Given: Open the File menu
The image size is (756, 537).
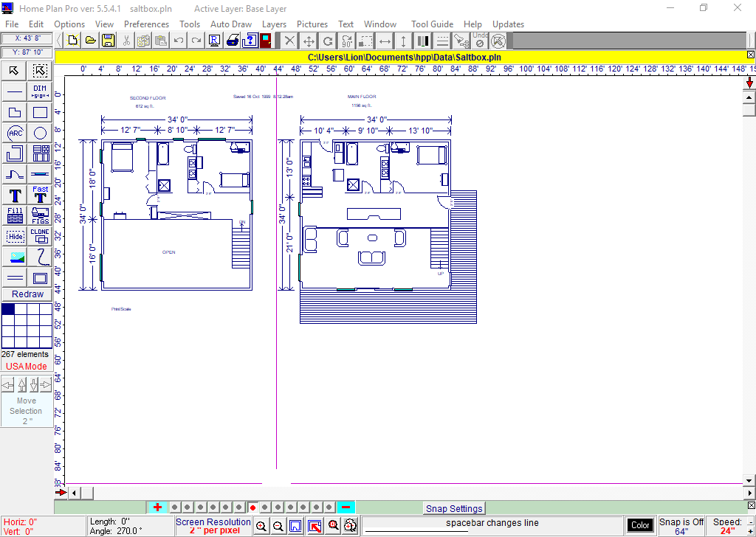Looking at the screenshot, I should click(x=12, y=24).
